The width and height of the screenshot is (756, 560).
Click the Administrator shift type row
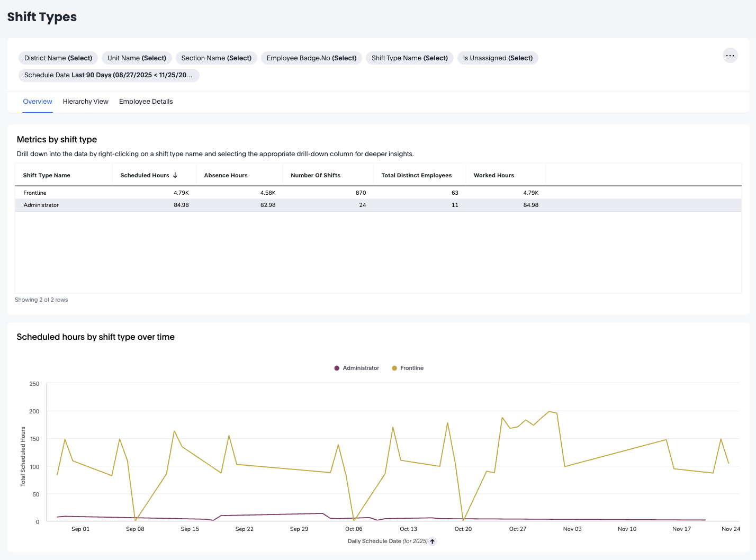(41, 205)
